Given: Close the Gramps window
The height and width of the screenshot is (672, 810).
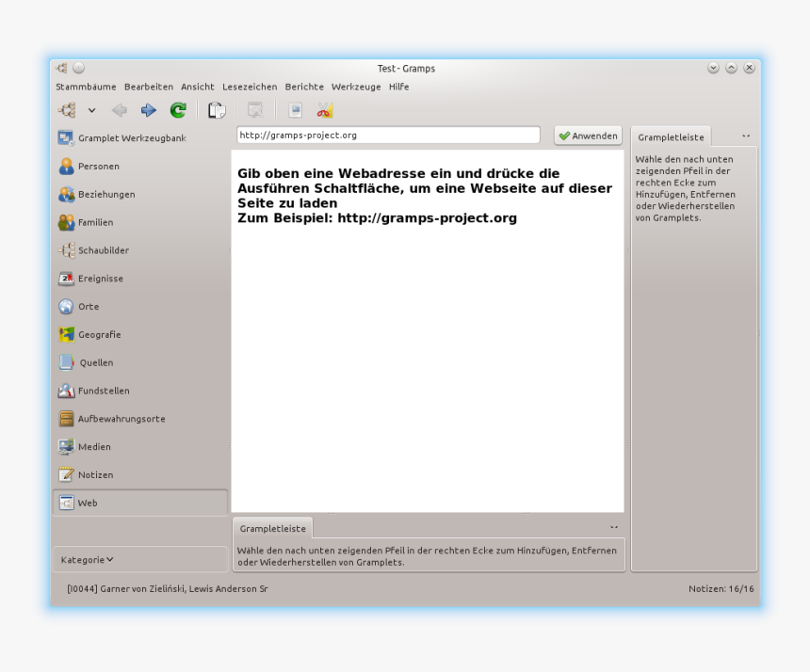Looking at the screenshot, I should click(x=749, y=68).
